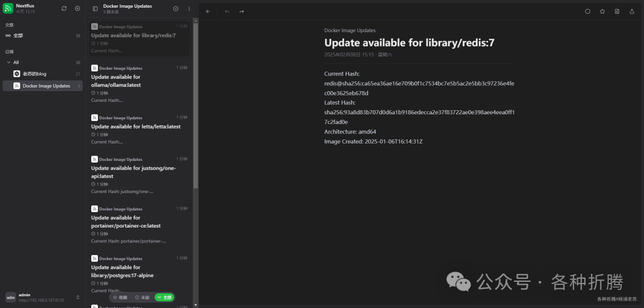Open the portainer/portainer-ce:latest update article
Image resolution: width=644 pixels, height=308 pixels.
139,225
